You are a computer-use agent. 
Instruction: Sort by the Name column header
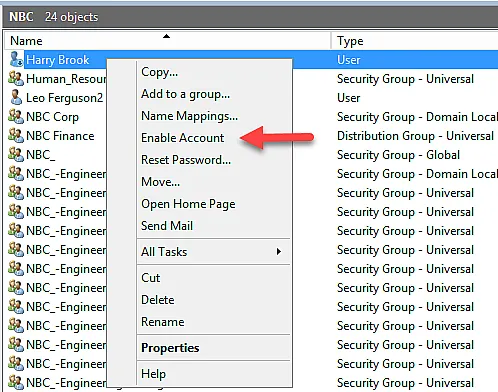(x=167, y=41)
